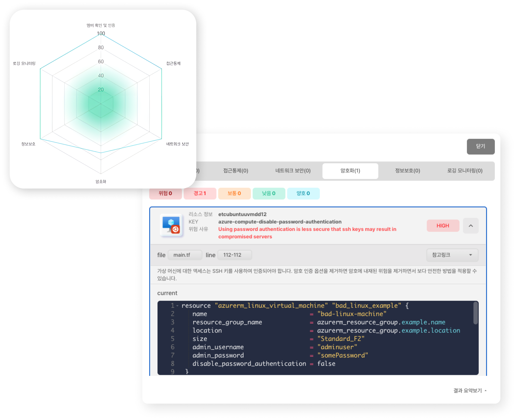Toggle the 보통 0 severity filter
Image resolution: width=516 pixels, height=420 pixels.
tap(234, 193)
